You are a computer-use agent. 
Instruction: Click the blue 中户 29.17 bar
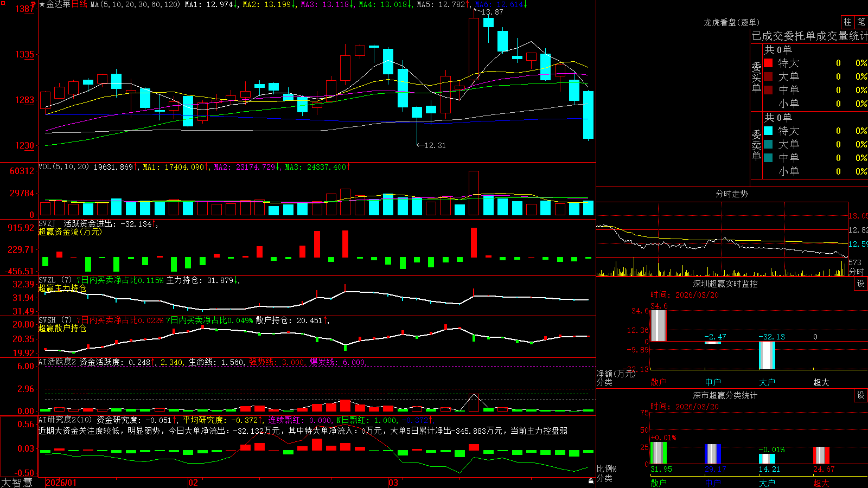point(713,454)
